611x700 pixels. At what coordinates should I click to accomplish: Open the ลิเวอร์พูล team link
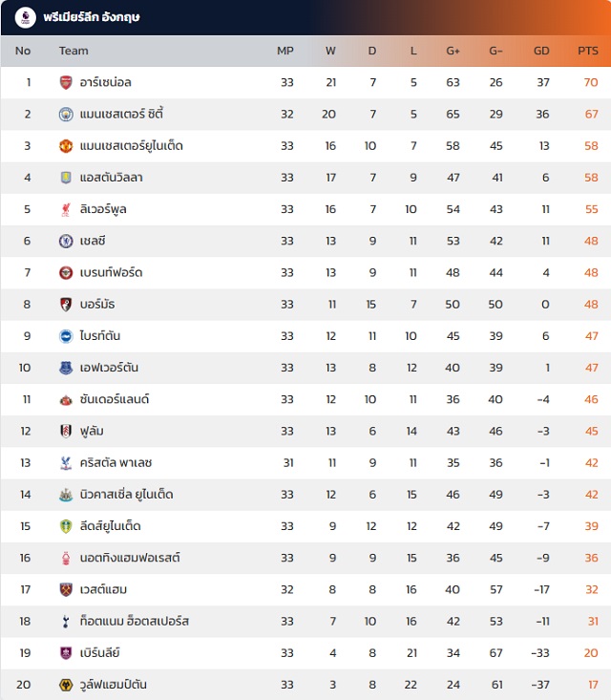(103, 209)
